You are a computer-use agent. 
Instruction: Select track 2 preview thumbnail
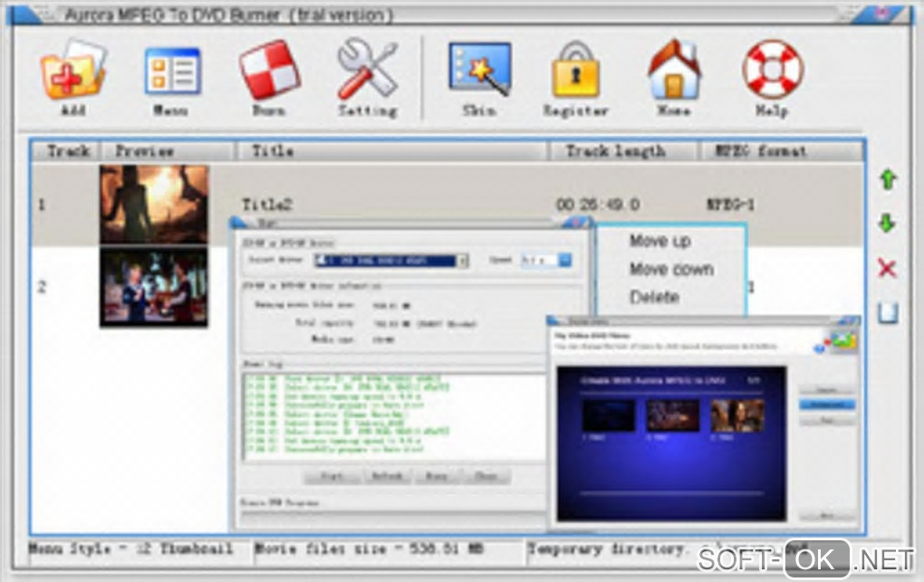154,288
